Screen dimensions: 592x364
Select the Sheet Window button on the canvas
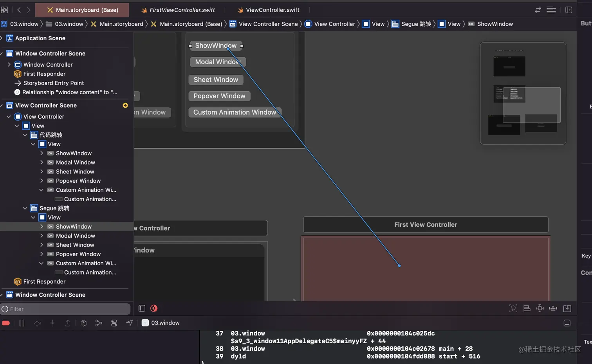(x=216, y=80)
